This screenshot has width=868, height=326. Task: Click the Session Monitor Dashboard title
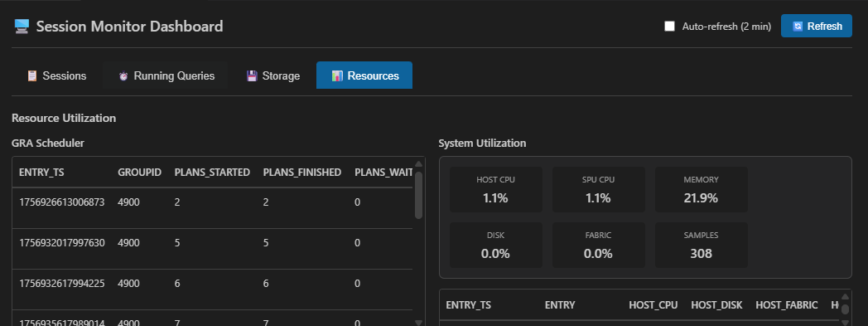click(x=129, y=26)
